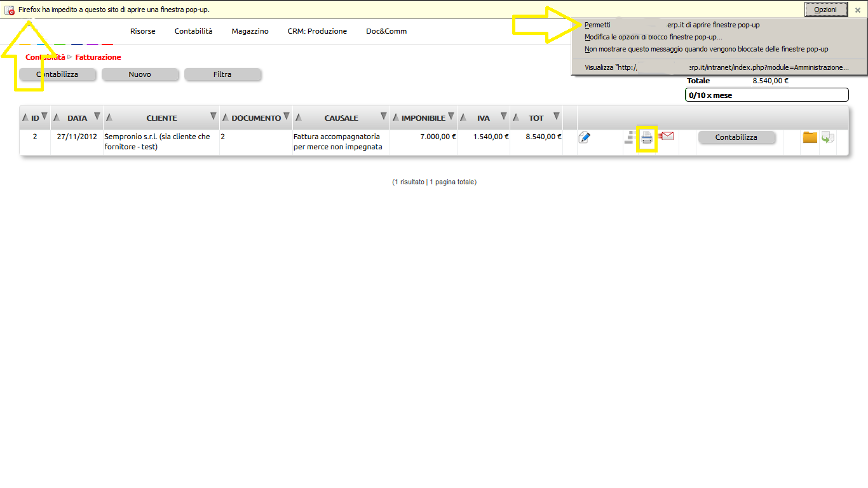The image size is (868, 488).
Task: Click the gray stacked bars icon beside printer
Action: tap(630, 137)
